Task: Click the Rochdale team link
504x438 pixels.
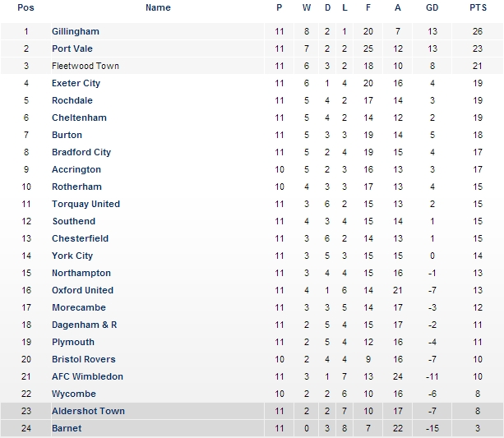Action: 72,100
